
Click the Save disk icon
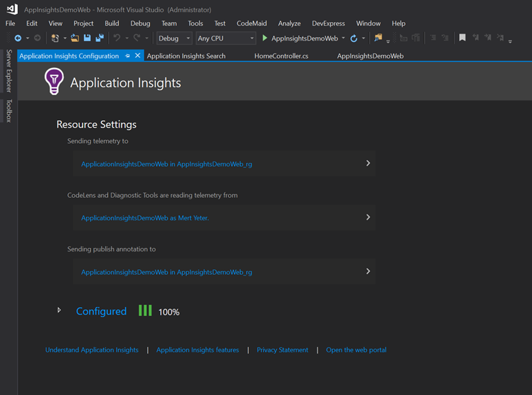tap(87, 38)
